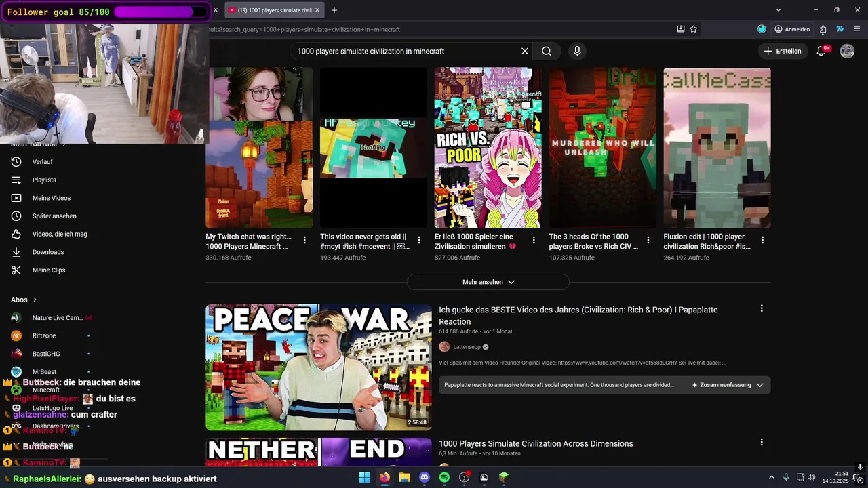
Task: Expand the 'Zusammenfassung' video summary
Action: click(x=728, y=385)
